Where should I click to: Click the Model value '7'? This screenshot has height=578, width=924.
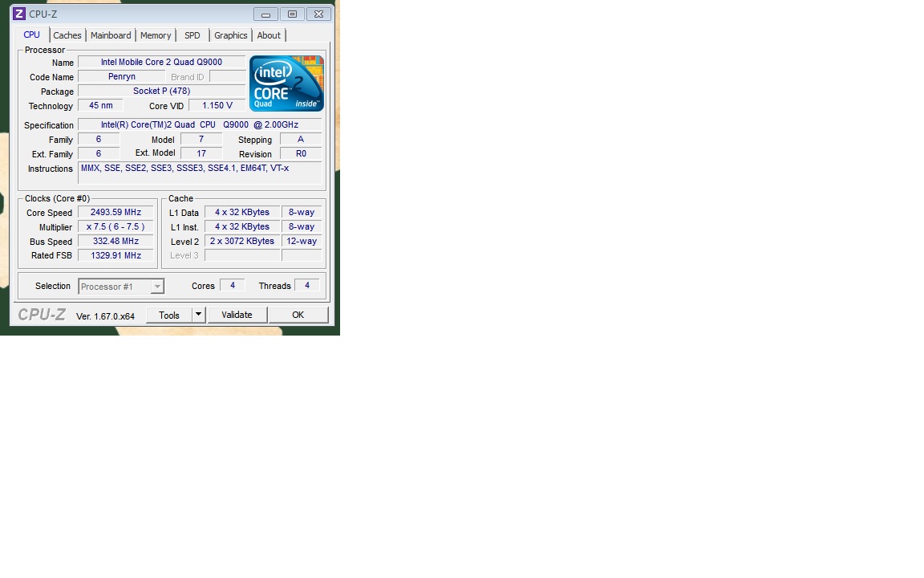click(x=201, y=139)
